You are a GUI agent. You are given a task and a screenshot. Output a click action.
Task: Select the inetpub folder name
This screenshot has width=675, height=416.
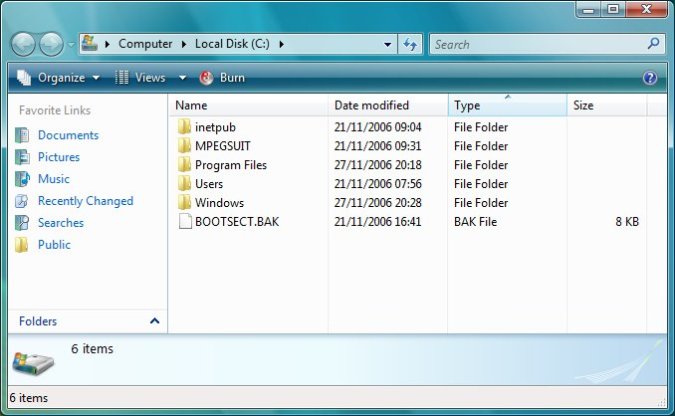coord(215,127)
